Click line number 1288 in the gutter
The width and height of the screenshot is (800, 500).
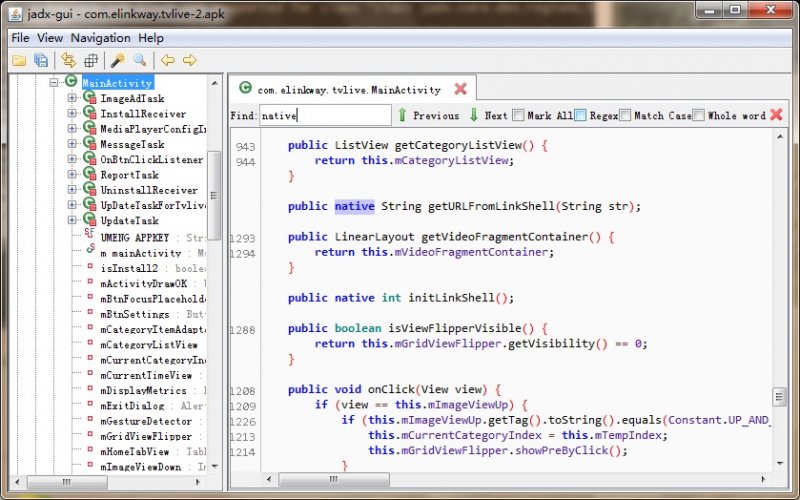tap(243, 330)
